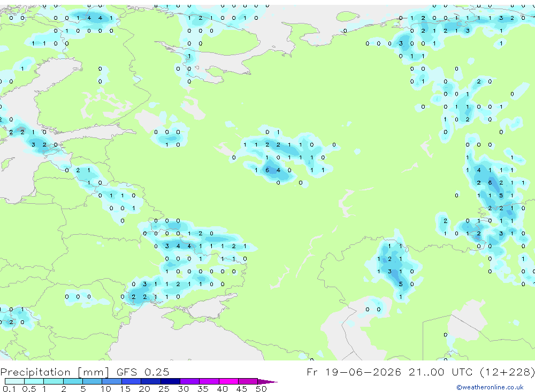Click the '0.1' legend scale label
Viewport: 535px width, 392px height.
click(x=9, y=389)
